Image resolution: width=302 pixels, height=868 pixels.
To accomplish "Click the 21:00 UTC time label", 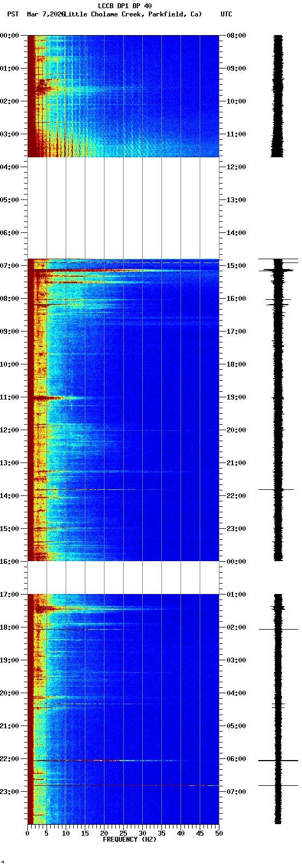I will click(237, 463).
